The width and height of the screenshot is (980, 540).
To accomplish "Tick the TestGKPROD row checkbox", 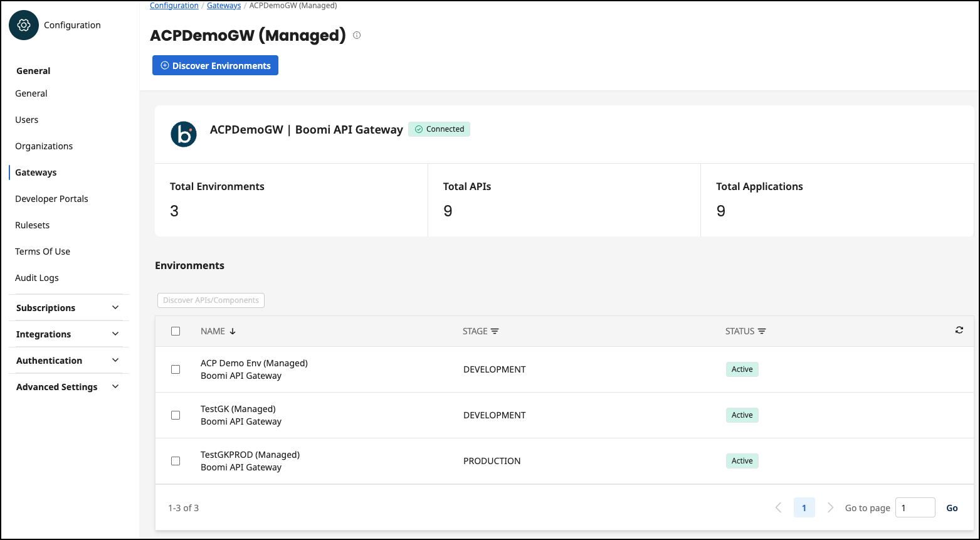I will (176, 461).
